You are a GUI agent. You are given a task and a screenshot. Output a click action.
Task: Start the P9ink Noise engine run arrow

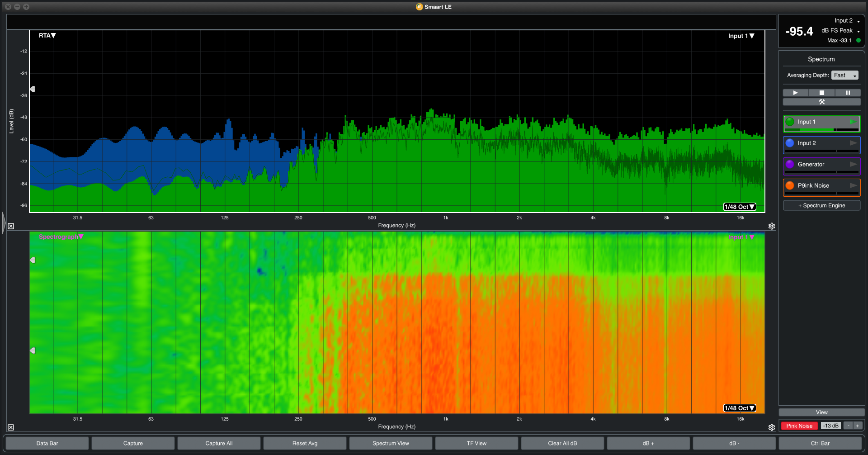853,185
